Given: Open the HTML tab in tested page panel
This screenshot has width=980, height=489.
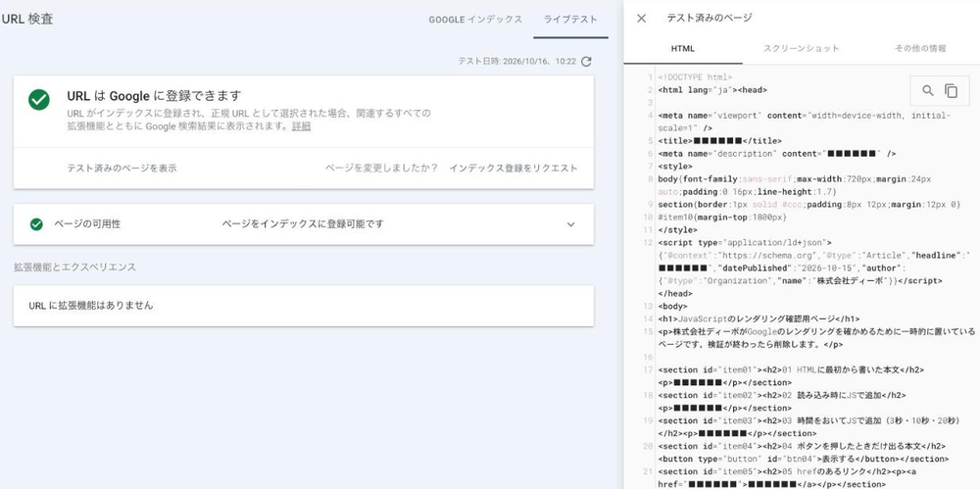Looking at the screenshot, I should 682,48.
